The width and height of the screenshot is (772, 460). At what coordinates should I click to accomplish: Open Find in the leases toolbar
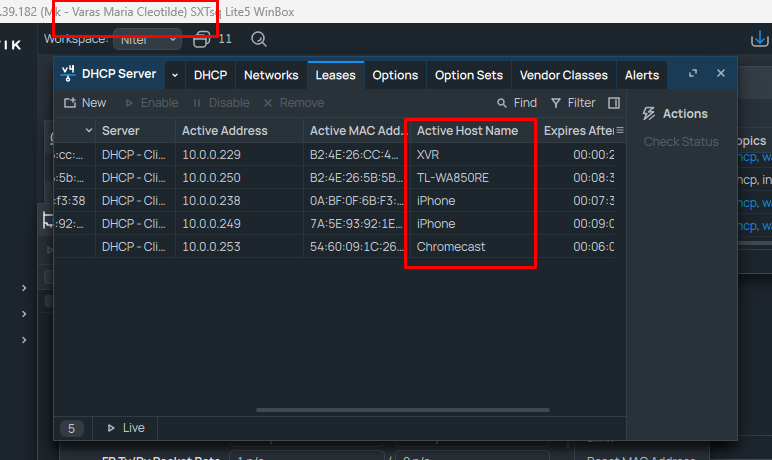(x=517, y=103)
